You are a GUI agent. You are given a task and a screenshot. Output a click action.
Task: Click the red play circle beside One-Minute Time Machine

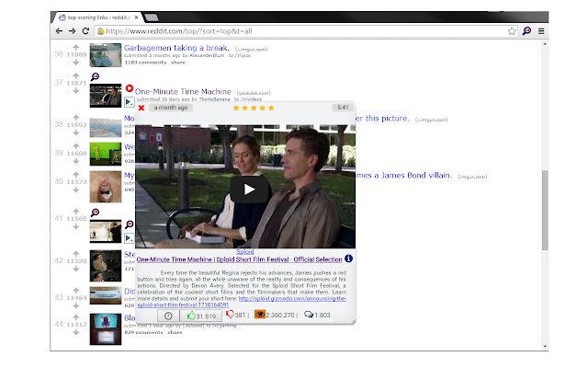click(x=130, y=88)
